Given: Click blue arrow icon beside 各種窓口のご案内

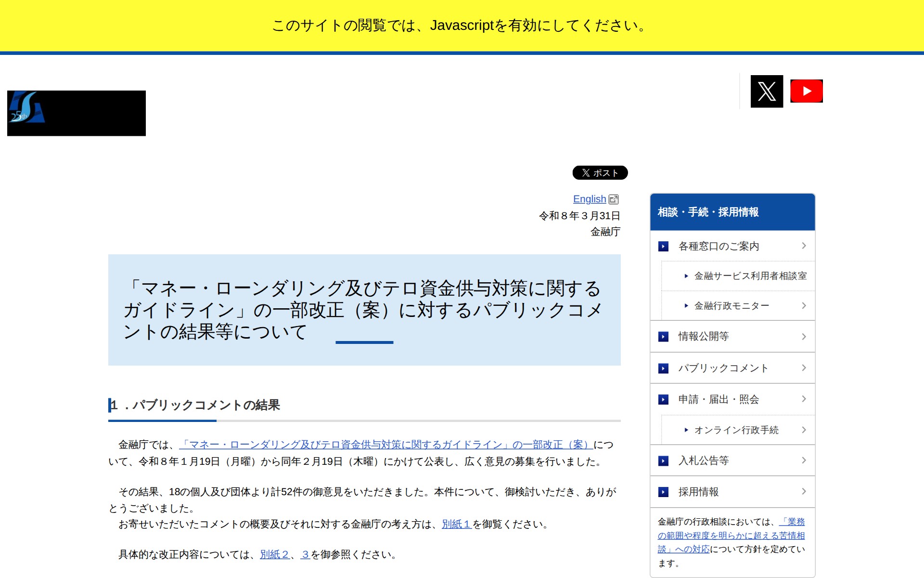Looking at the screenshot, I should click(x=663, y=247).
